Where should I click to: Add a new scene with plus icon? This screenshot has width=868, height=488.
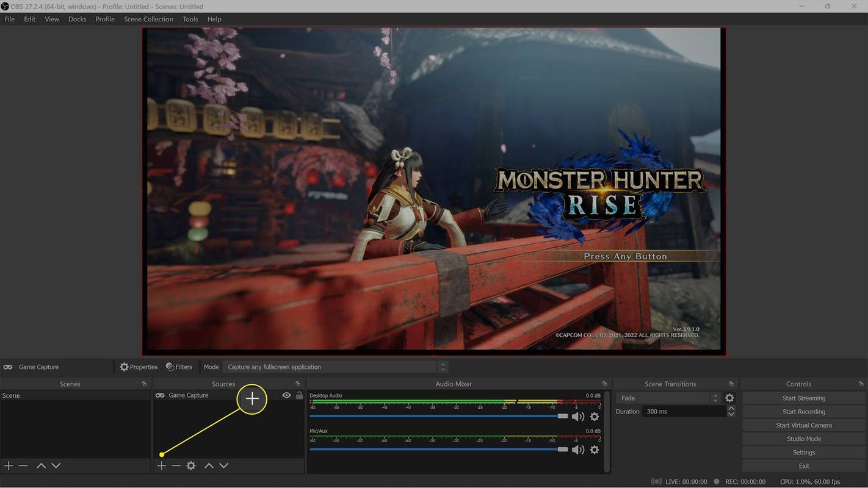(9, 465)
